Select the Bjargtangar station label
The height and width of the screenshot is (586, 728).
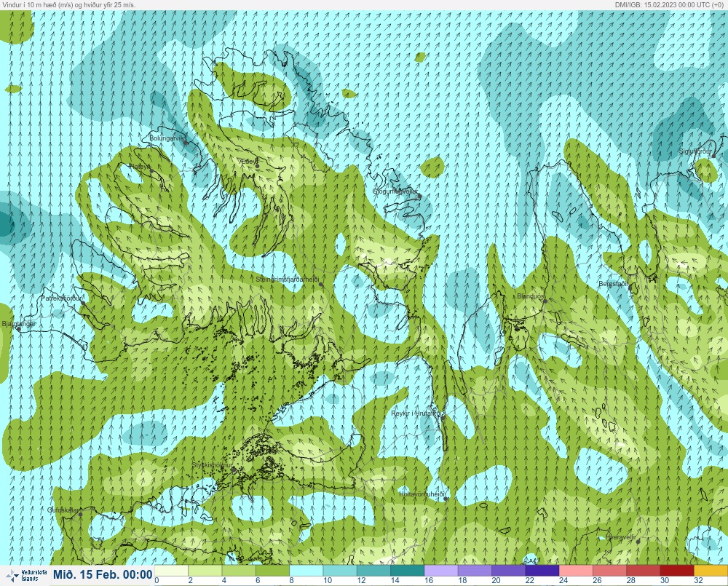coord(19,324)
